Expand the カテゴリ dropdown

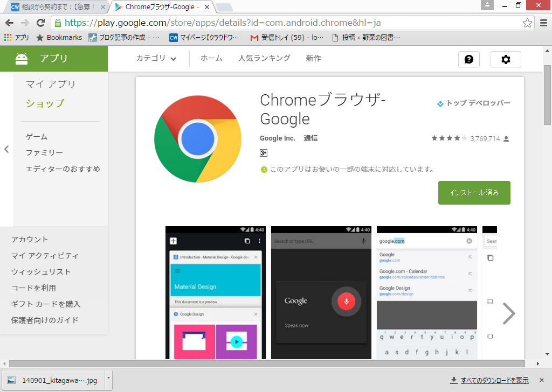click(156, 58)
